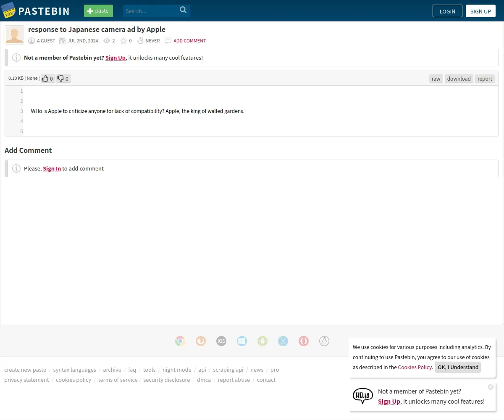Close the Hello sign-up popup
Viewport: 504px width, 420px height.
[491, 387]
